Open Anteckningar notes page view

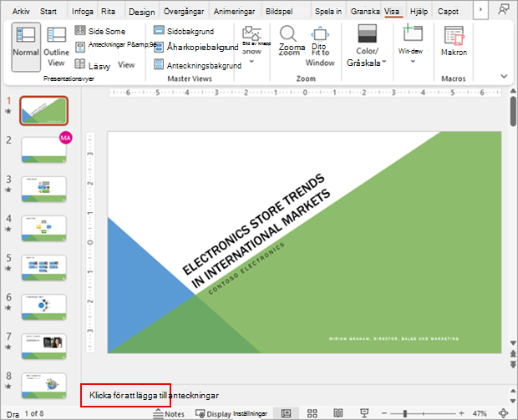click(115, 46)
